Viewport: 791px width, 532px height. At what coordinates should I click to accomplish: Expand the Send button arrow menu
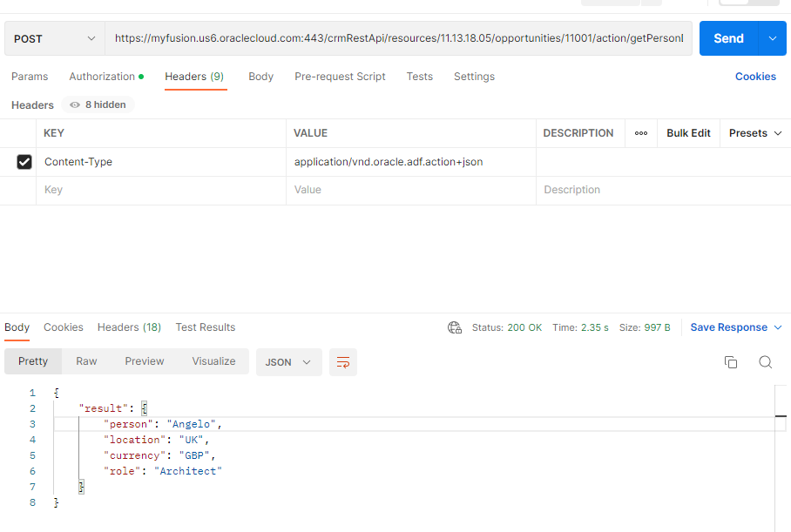click(772, 38)
